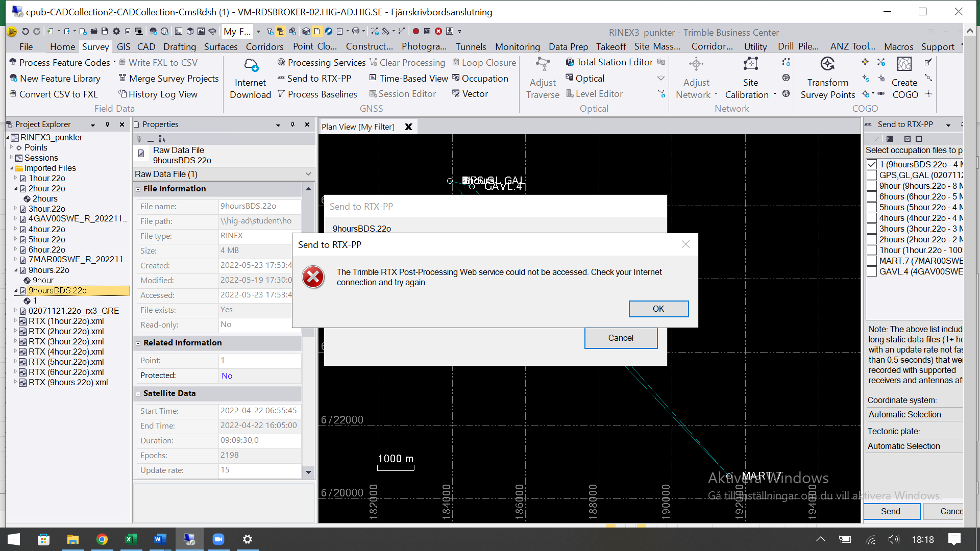Viewport: 980px width, 551px height.
Task: Switch to the Home ribbon tab
Action: tap(62, 46)
